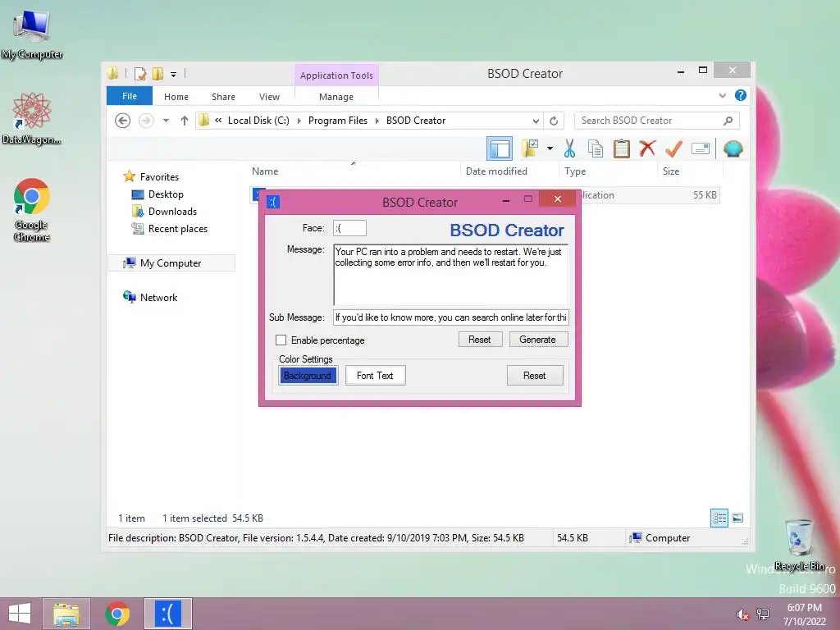The image size is (840, 630).
Task: Click the envelope E-mail toolbar icon
Action: pyautogui.click(x=701, y=148)
